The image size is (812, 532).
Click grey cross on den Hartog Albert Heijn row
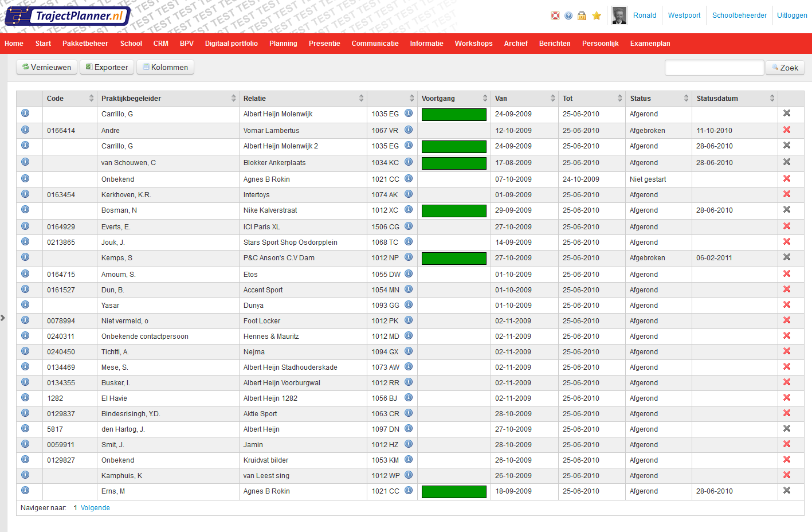tap(787, 428)
